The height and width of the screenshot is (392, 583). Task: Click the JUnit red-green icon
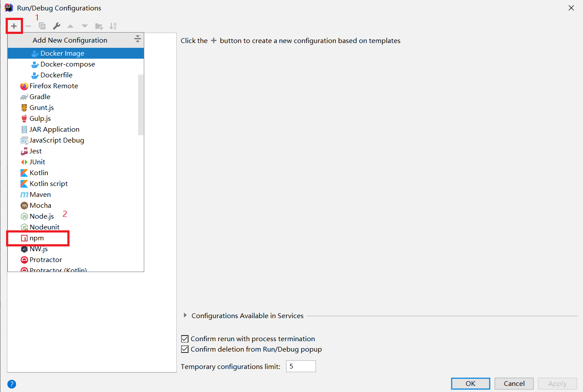24,162
